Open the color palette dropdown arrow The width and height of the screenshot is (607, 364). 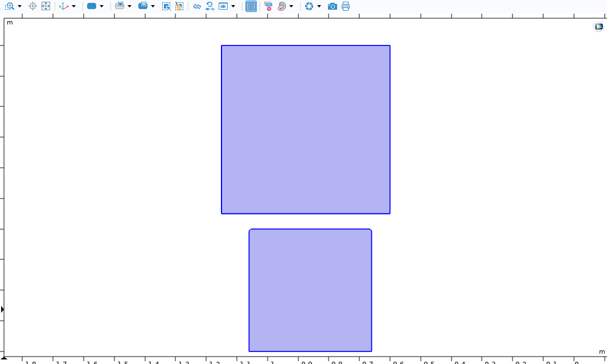click(x=292, y=6)
